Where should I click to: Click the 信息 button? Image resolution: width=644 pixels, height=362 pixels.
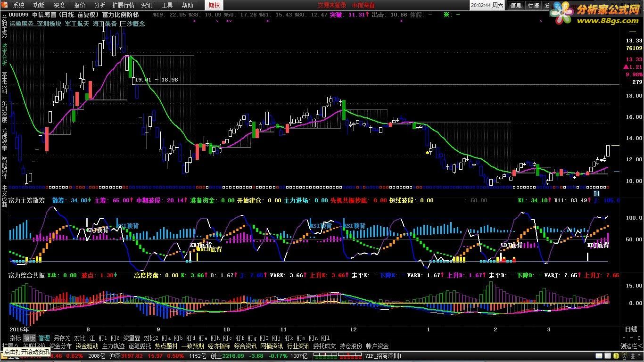point(516,6)
